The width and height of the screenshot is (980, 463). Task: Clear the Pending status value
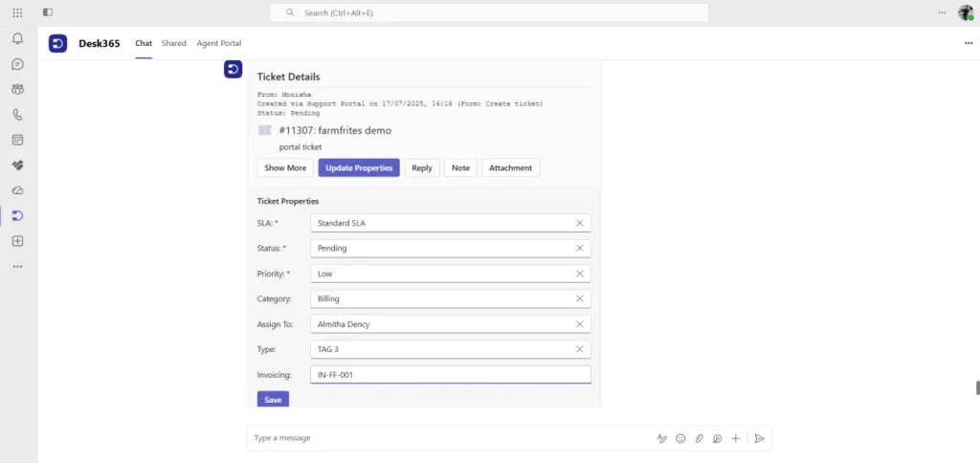[x=579, y=248]
